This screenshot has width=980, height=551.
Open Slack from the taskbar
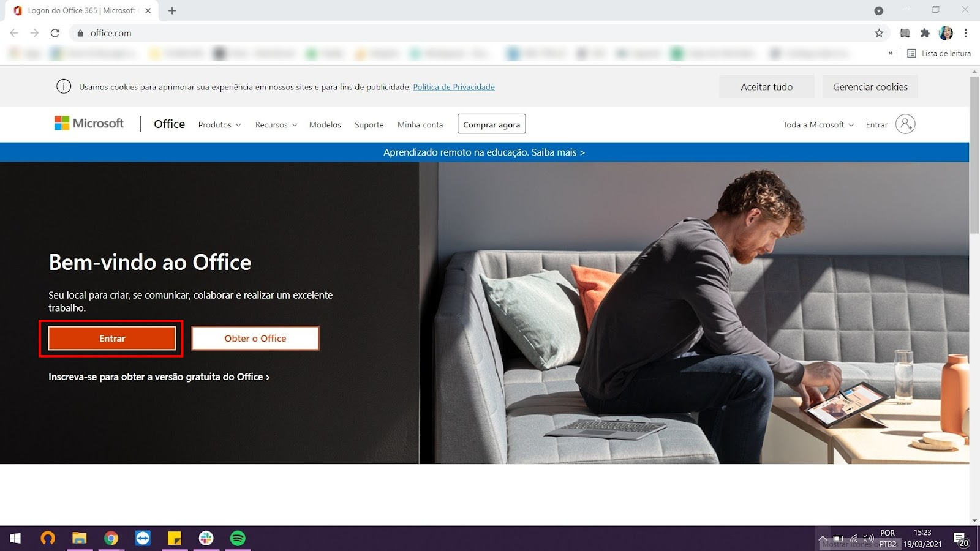pos(206,538)
